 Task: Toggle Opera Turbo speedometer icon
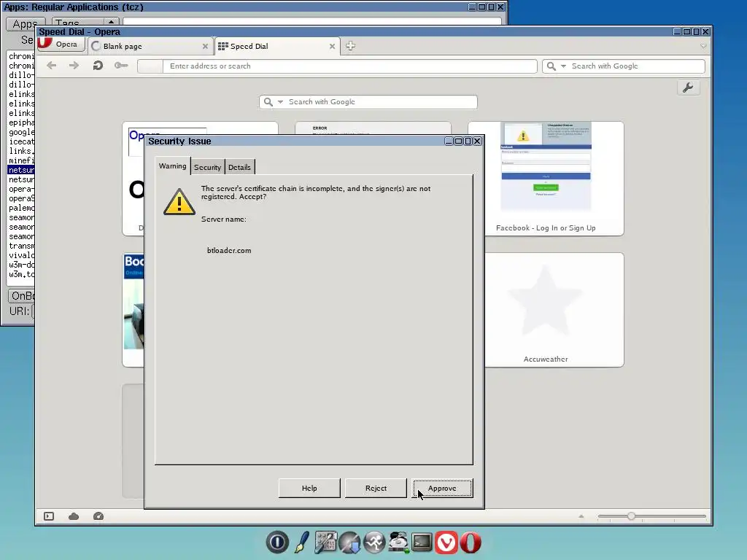[98, 516]
